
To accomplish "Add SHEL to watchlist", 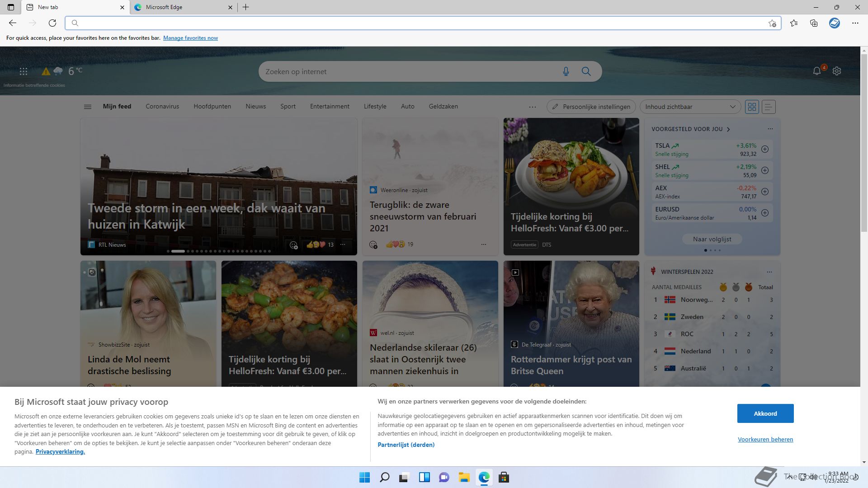I will [765, 170].
